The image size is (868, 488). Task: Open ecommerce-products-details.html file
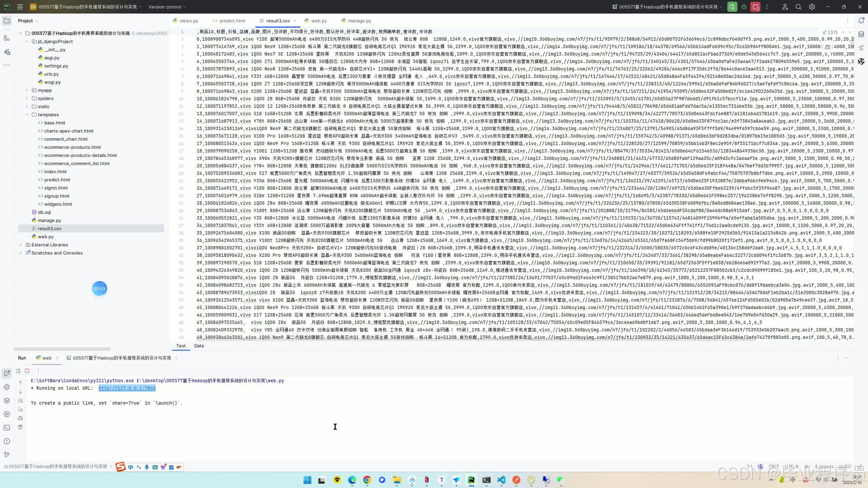pos(80,155)
